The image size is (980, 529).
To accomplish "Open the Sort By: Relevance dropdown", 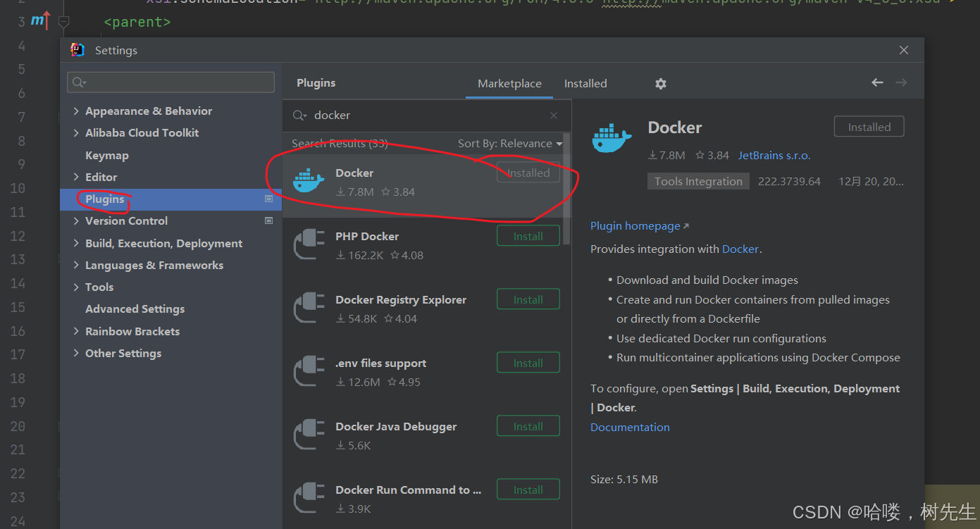I will (510, 144).
